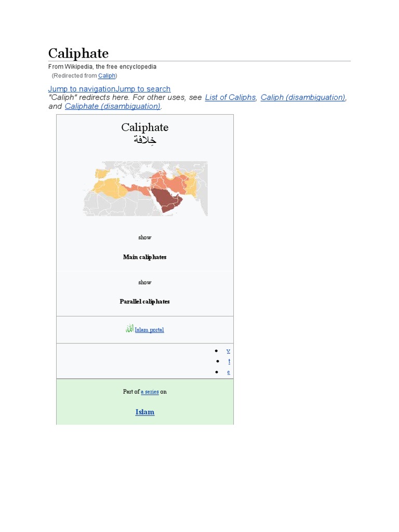Click the 'e' edit template link
This screenshot has width=399, height=532.
click(229, 372)
